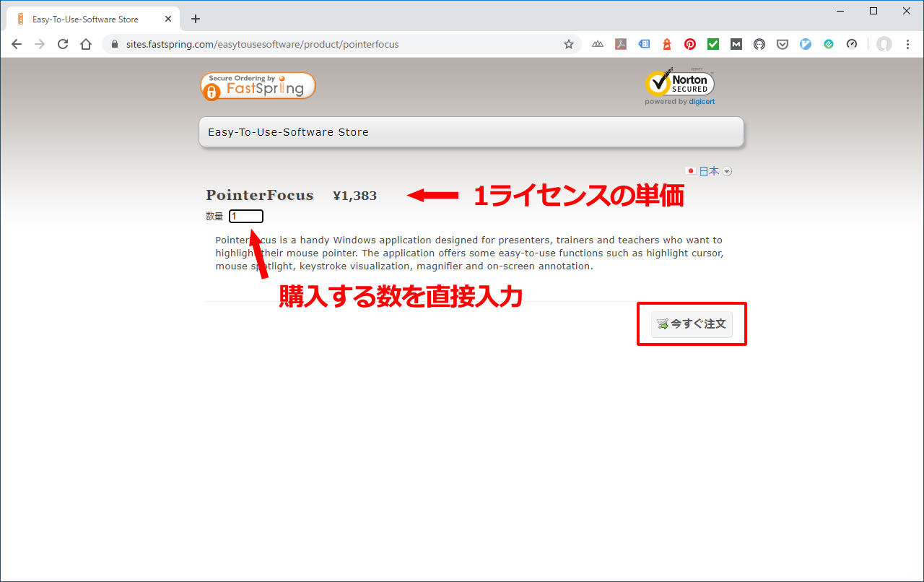This screenshot has width=924, height=582.
Task: Close the Easy-To-Use-Software Store tab
Action: (168, 19)
